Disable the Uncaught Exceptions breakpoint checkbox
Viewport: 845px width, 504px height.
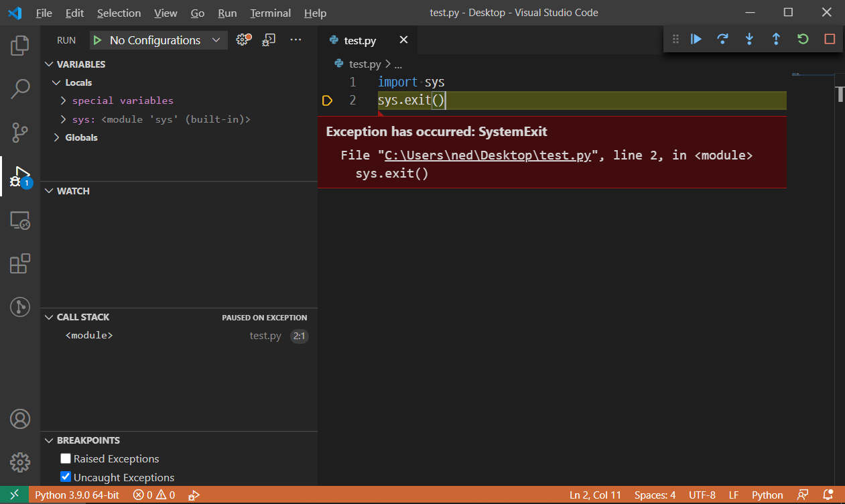66,477
